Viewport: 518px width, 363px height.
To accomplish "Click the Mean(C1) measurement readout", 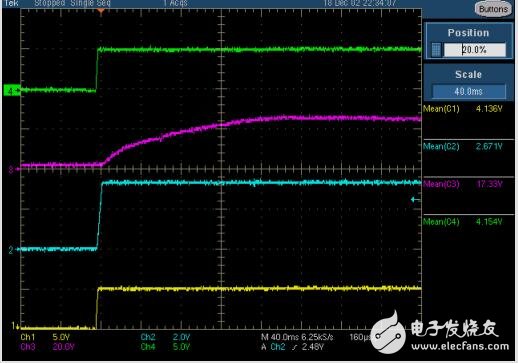I will [463, 109].
